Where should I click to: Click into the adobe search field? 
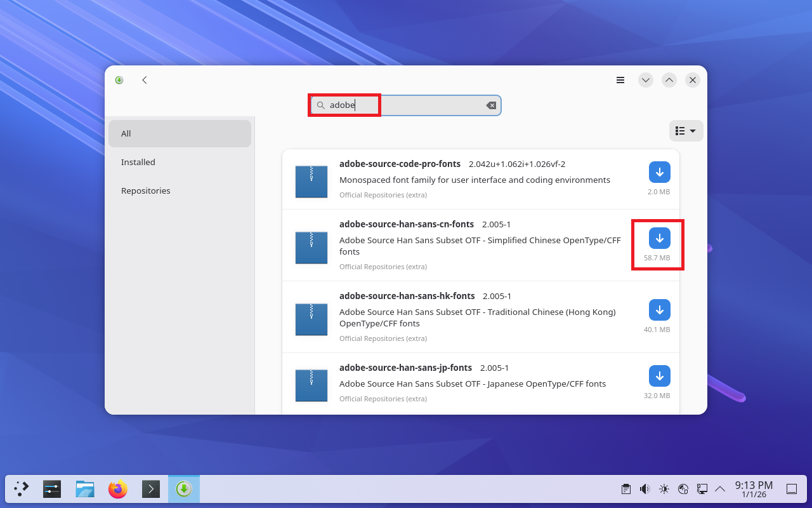click(406, 105)
